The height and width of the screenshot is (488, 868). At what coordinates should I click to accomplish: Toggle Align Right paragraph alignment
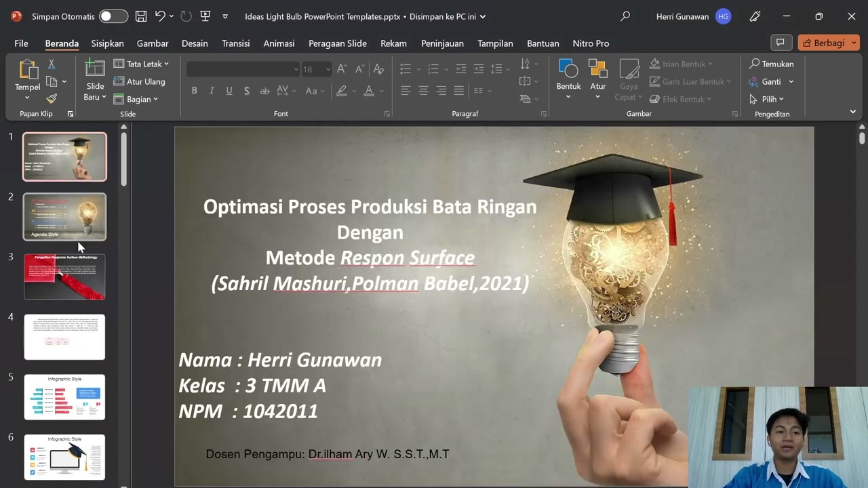441,91
